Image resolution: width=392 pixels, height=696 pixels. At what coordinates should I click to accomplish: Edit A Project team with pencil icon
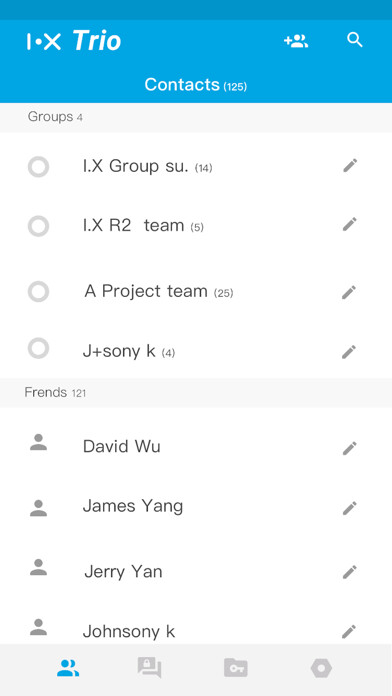[349, 293]
